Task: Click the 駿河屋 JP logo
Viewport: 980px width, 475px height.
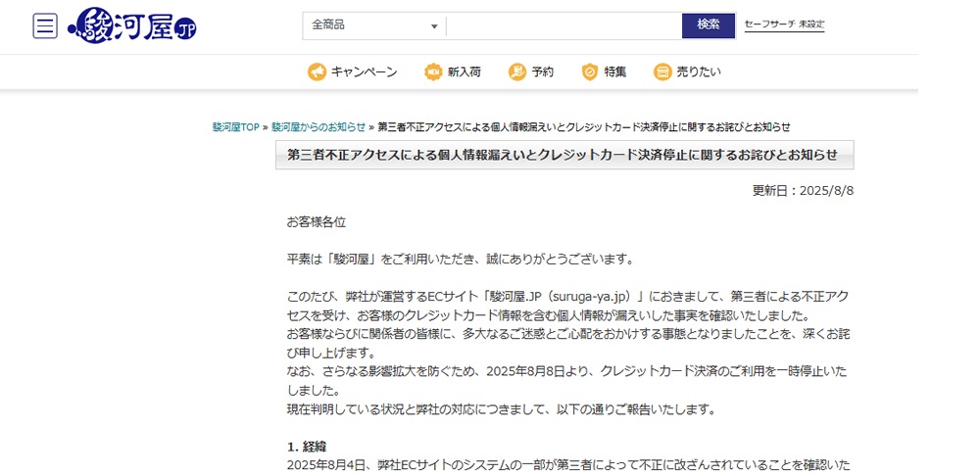Action: (x=132, y=25)
